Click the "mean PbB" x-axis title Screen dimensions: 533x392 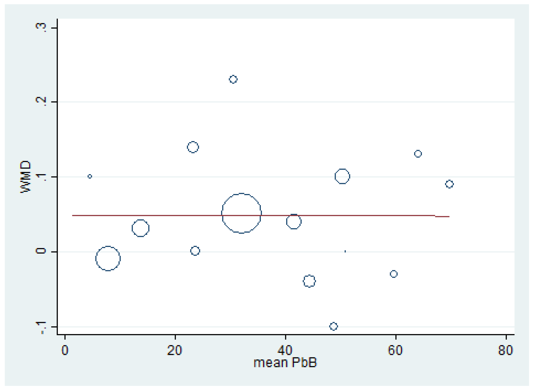tap(285, 363)
